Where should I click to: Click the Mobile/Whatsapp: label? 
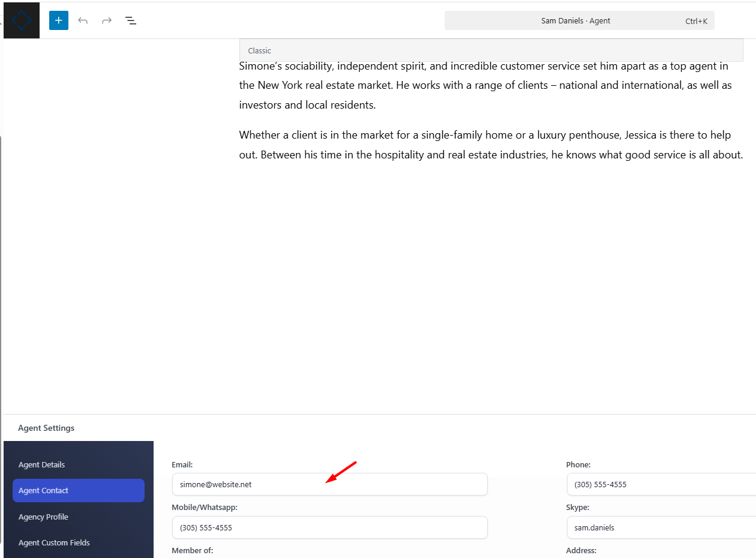(205, 507)
